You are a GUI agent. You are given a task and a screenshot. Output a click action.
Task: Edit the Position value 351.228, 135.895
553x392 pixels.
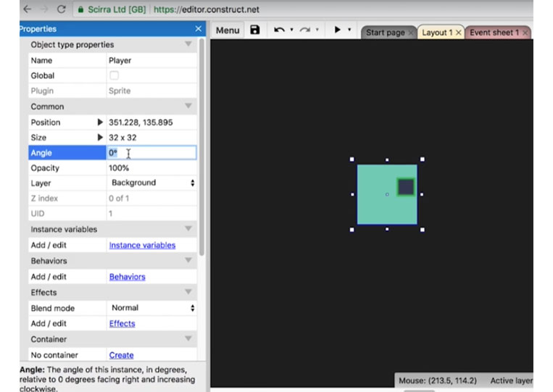151,122
